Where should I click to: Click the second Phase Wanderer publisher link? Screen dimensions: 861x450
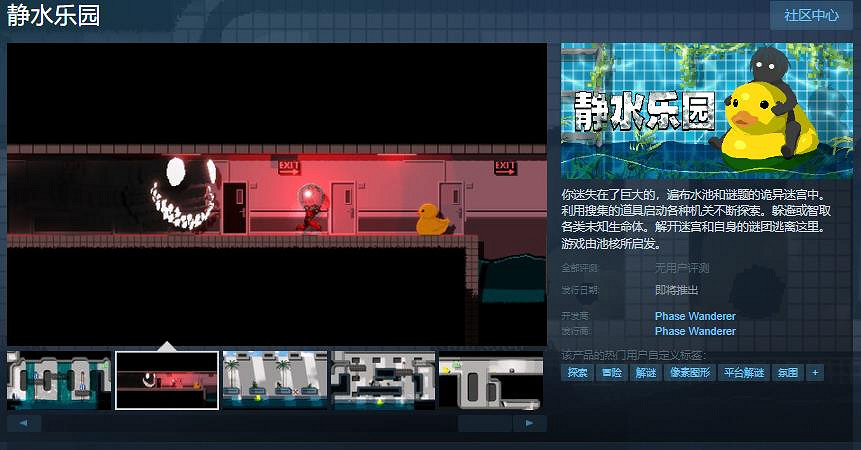(x=695, y=331)
